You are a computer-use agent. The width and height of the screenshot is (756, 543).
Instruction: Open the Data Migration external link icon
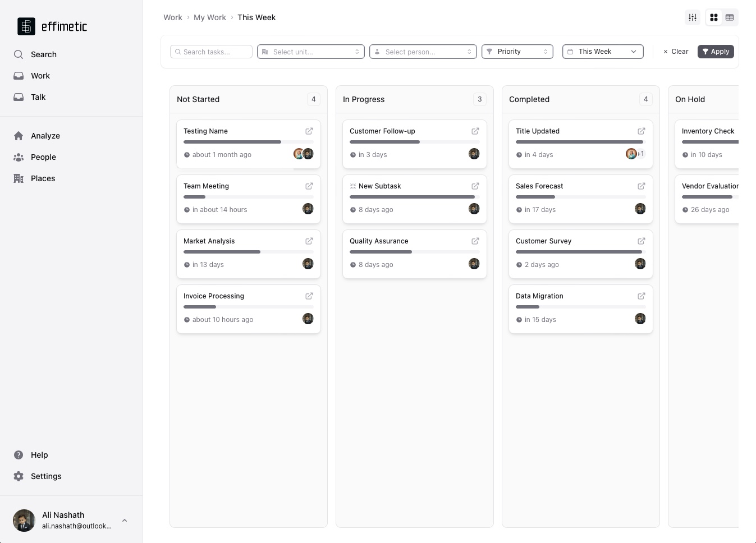click(x=641, y=296)
